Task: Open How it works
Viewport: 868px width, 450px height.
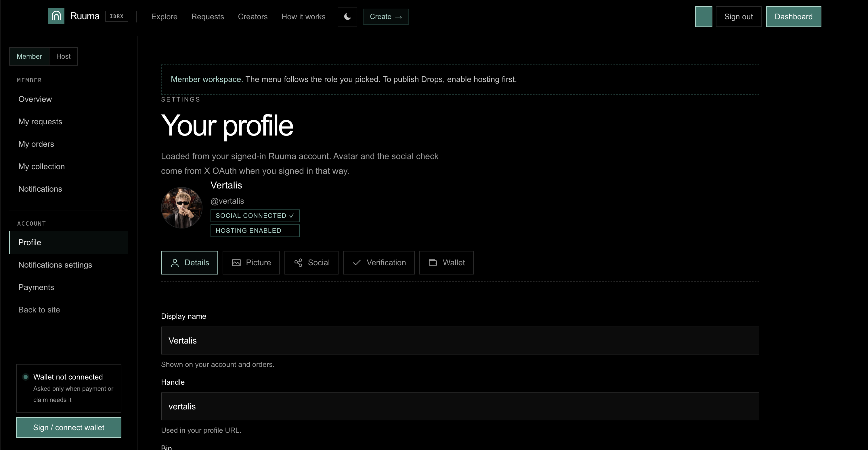Action: (303, 16)
